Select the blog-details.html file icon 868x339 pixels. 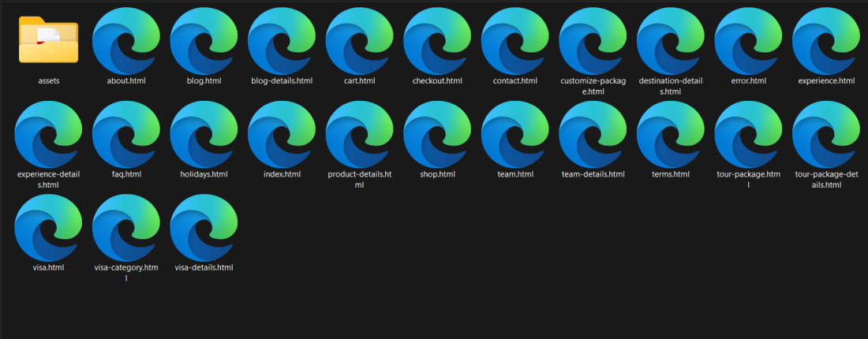282,41
